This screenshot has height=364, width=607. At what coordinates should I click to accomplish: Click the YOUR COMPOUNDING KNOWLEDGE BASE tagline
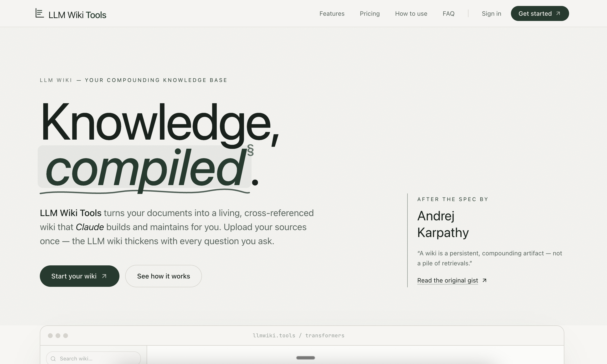click(156, 80)
